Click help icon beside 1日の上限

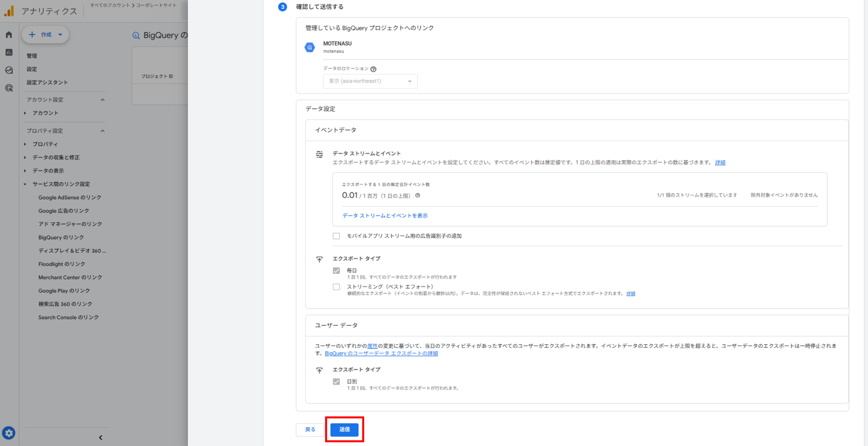(418, 195)
